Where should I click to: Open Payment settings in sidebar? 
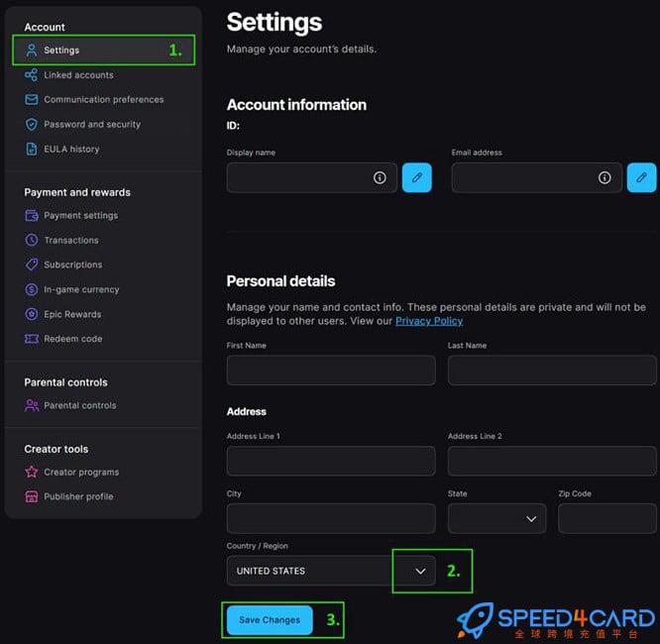click(x=80, y=216)
